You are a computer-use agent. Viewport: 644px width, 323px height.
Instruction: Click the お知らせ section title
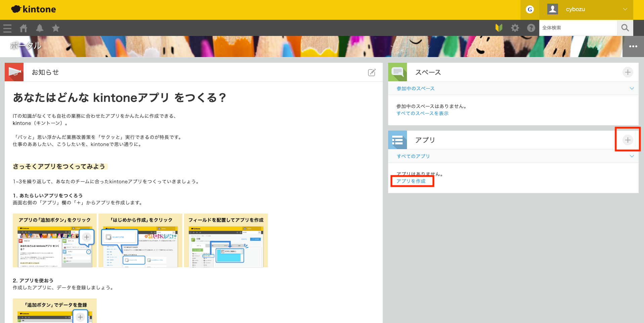45,72
